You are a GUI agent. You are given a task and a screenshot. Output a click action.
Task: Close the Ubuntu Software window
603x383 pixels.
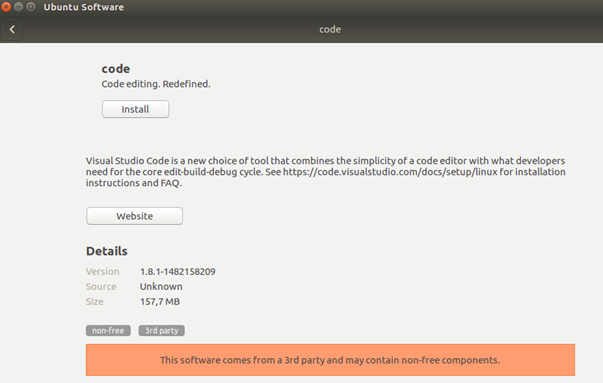click(x=6, y=7)
